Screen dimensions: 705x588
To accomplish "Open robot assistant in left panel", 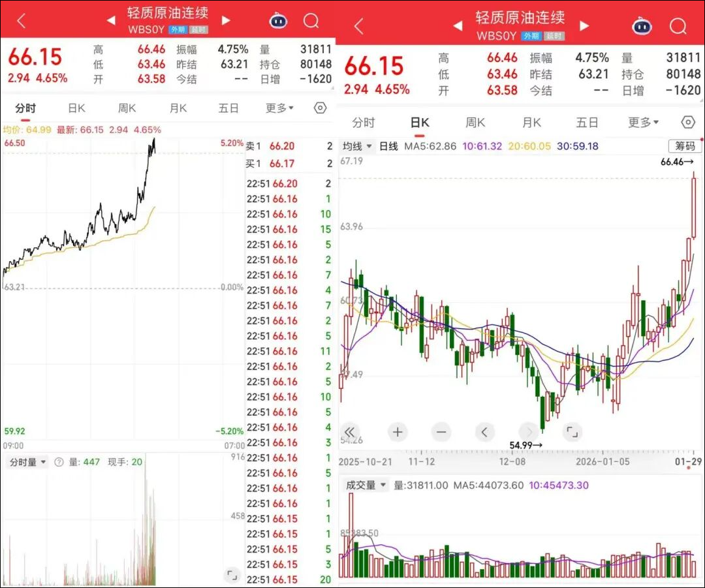I will 278,21.
